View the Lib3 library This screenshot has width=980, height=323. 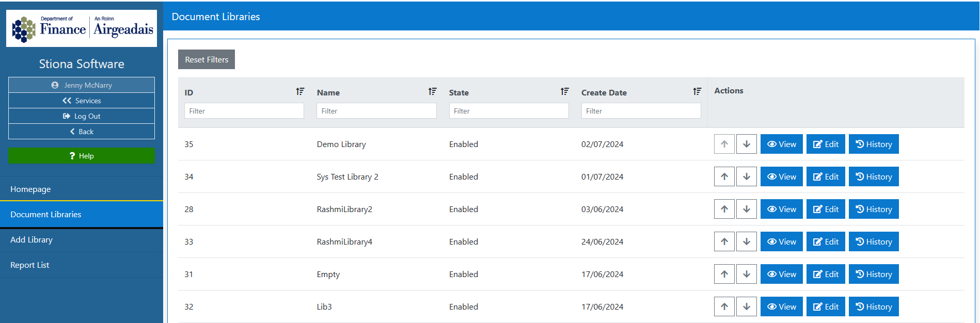(x=782, y=306)
